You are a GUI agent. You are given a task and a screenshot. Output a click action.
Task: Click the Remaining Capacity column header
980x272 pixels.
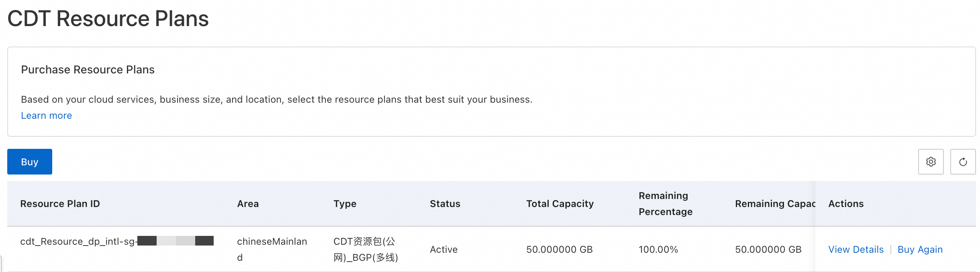tap(774, 204)
